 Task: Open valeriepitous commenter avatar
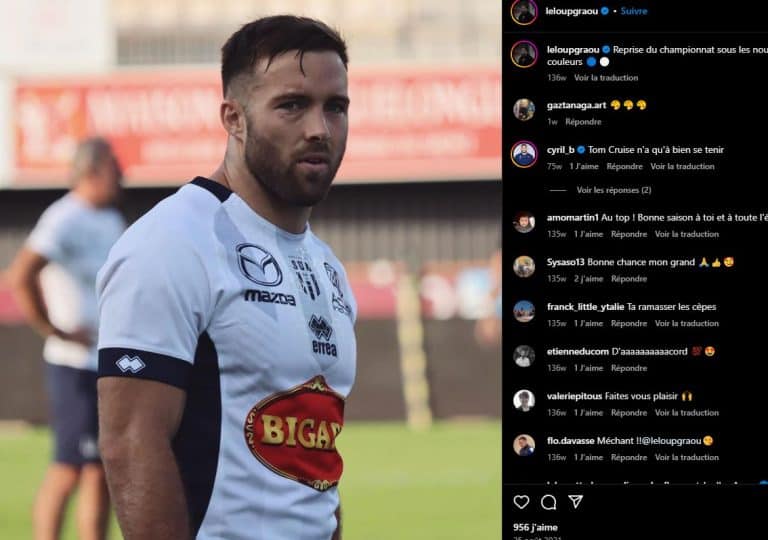tap(524, 400)
